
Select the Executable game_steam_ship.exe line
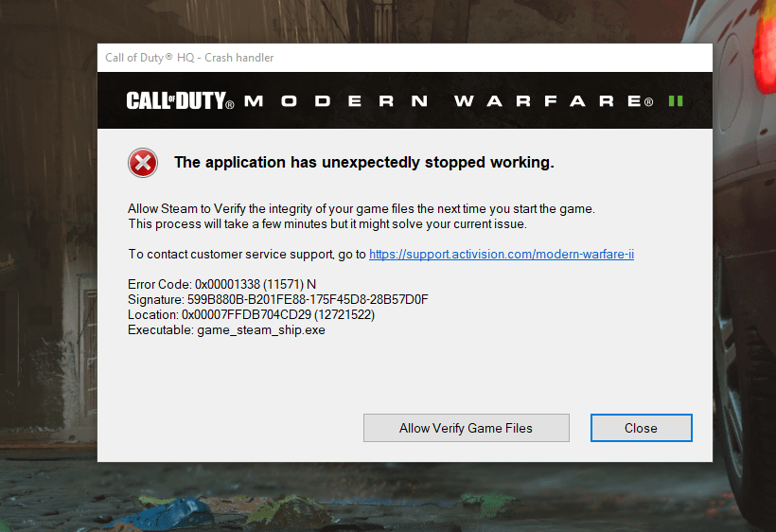tap(227, 330)
